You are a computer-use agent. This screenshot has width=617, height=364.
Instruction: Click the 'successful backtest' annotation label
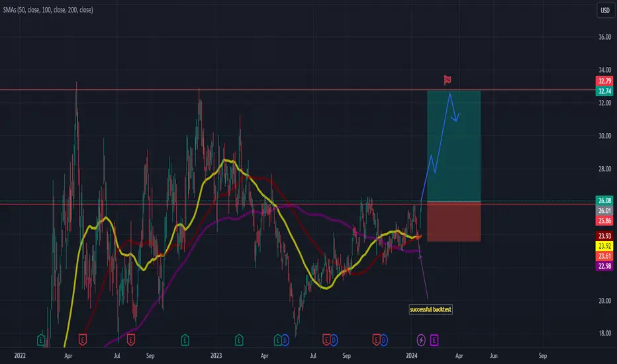pyautogui.click(x=430, y=309)
